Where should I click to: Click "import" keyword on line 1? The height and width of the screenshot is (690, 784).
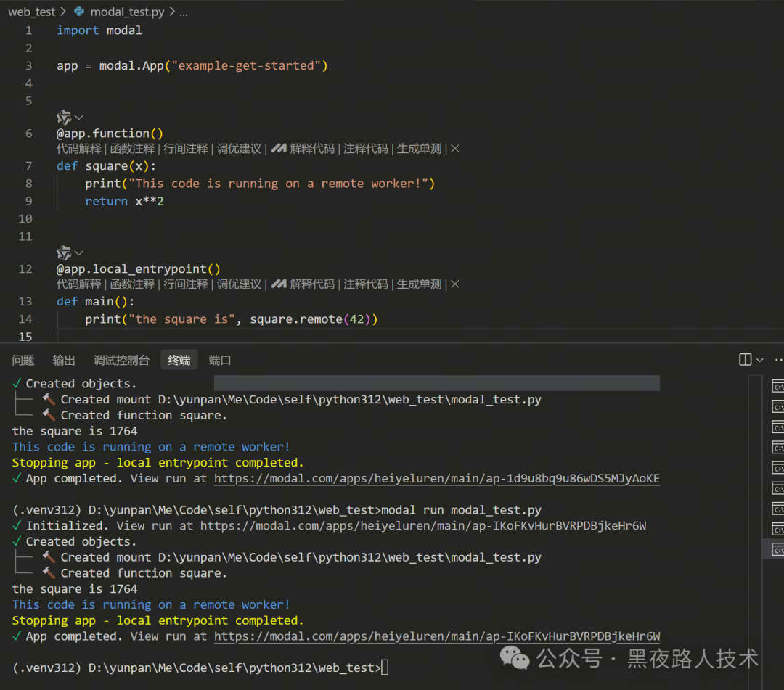[x=78, y=30]
